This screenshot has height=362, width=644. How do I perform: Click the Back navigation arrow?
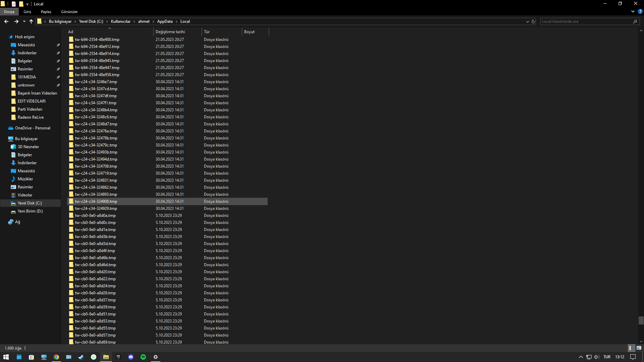click(6, 21)
